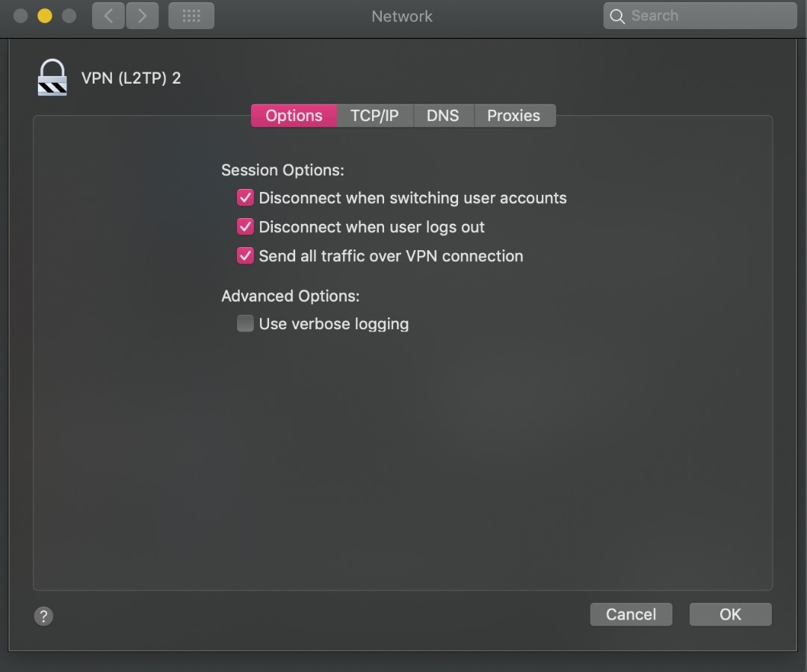Disable Send all traffic over VPN connection
This screenshot has height=672, width=807.
245,256
